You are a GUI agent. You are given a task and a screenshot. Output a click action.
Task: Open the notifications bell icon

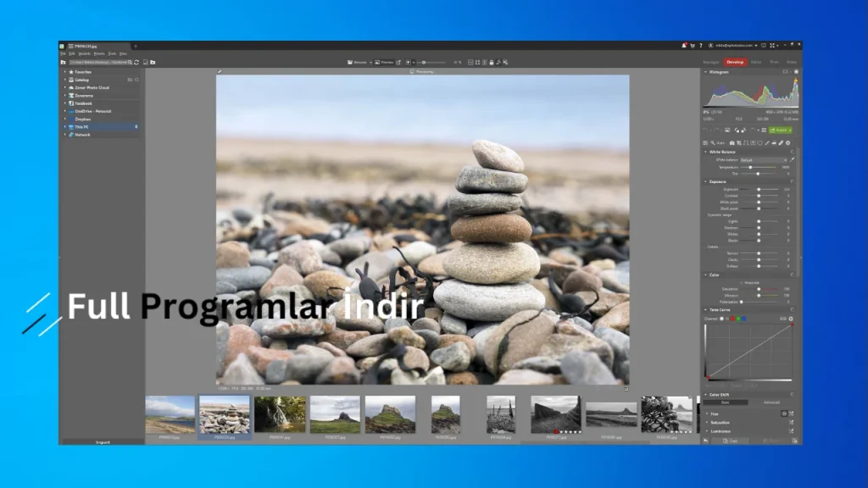pyautogui.click(x=684, y=46)
